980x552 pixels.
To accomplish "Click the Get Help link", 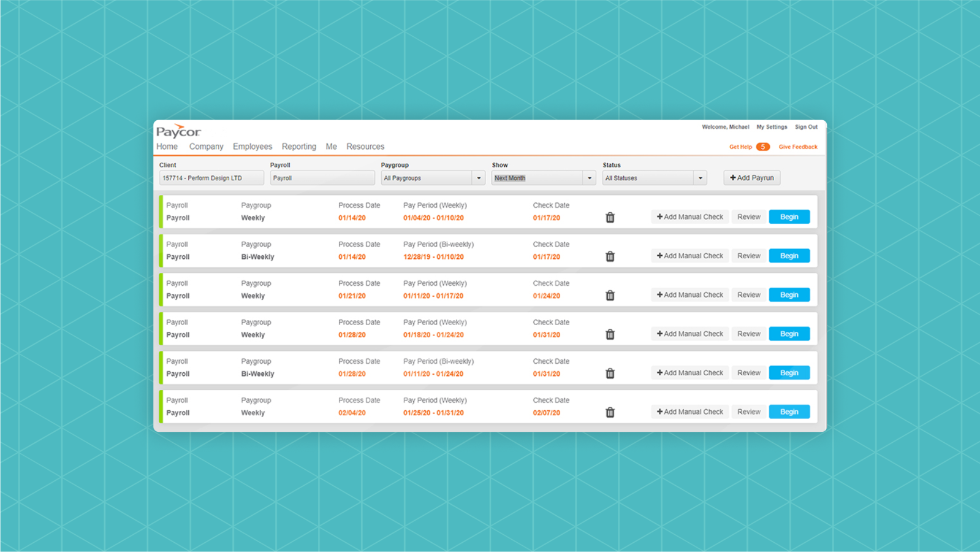I will point(740,147).
